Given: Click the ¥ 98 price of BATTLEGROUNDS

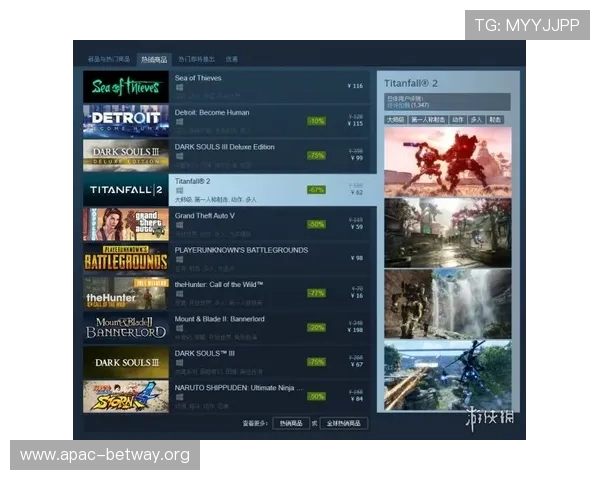Looking at the screenshot, I should [x=357, y=258].
